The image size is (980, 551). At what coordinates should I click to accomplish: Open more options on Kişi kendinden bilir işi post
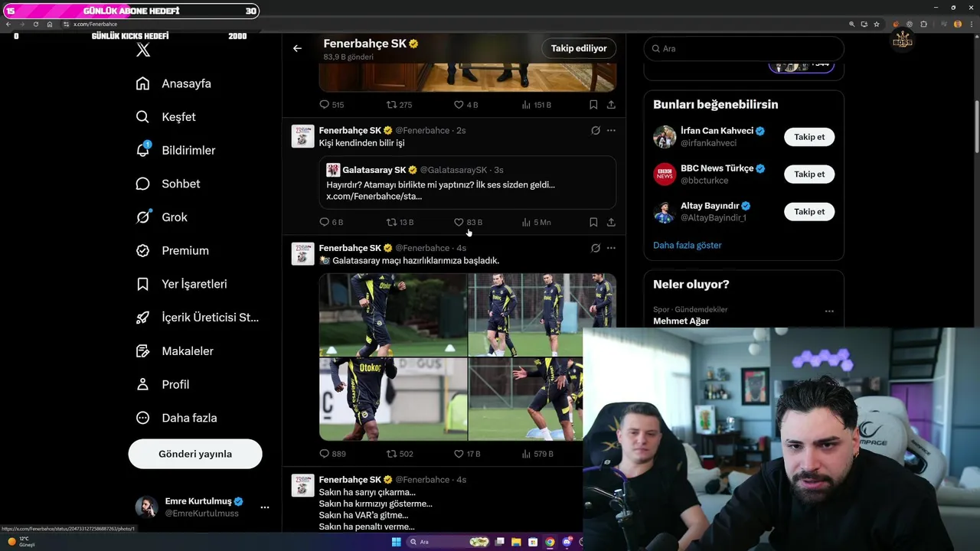click(x=611, y=131)
